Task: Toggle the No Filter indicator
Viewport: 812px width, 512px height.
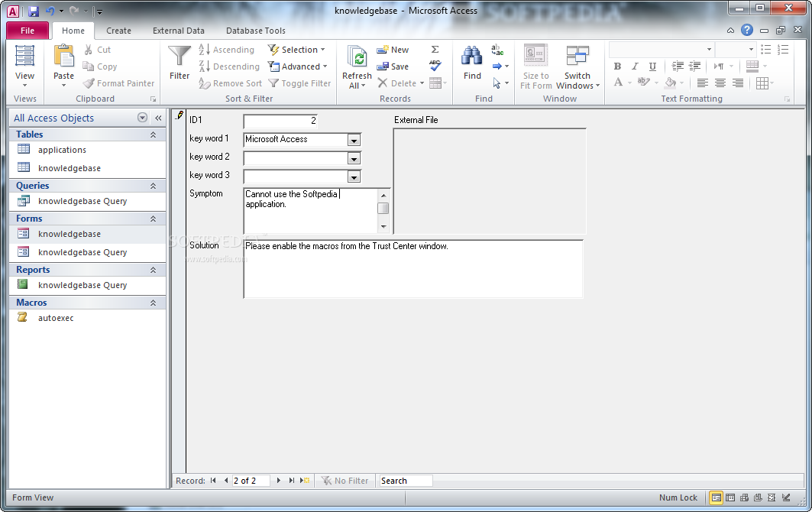Action: [x=345, y=481]
